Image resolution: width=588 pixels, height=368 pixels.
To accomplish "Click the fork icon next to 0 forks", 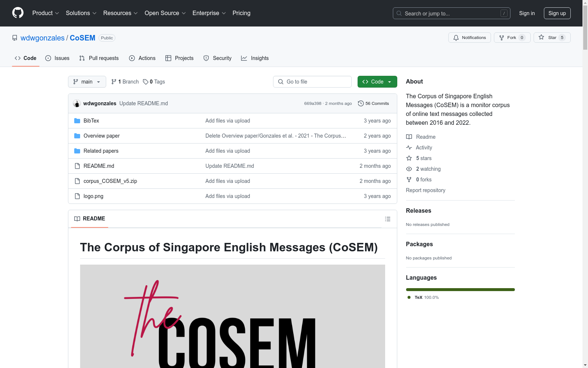I will point(409,180).
